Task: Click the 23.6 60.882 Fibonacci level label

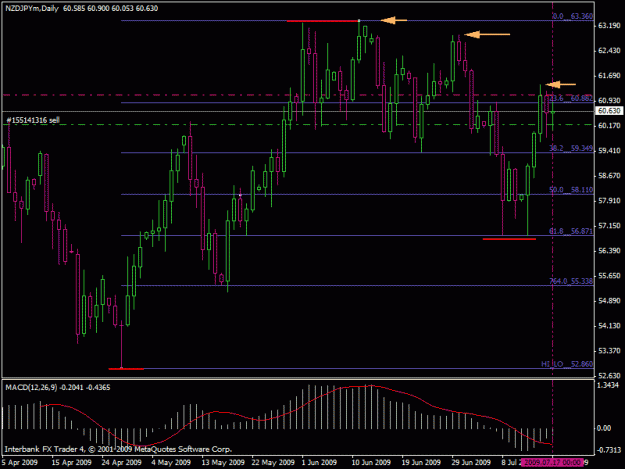Action: 571,98
